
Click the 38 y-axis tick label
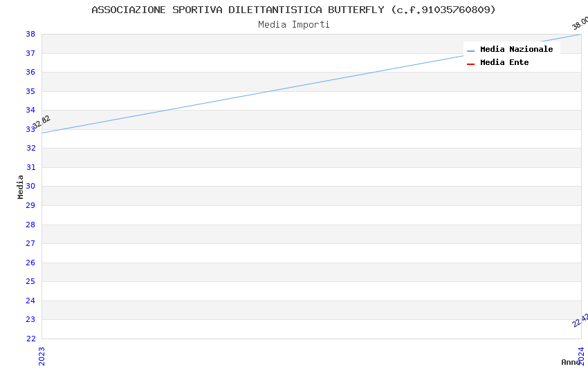click(30, 35)
